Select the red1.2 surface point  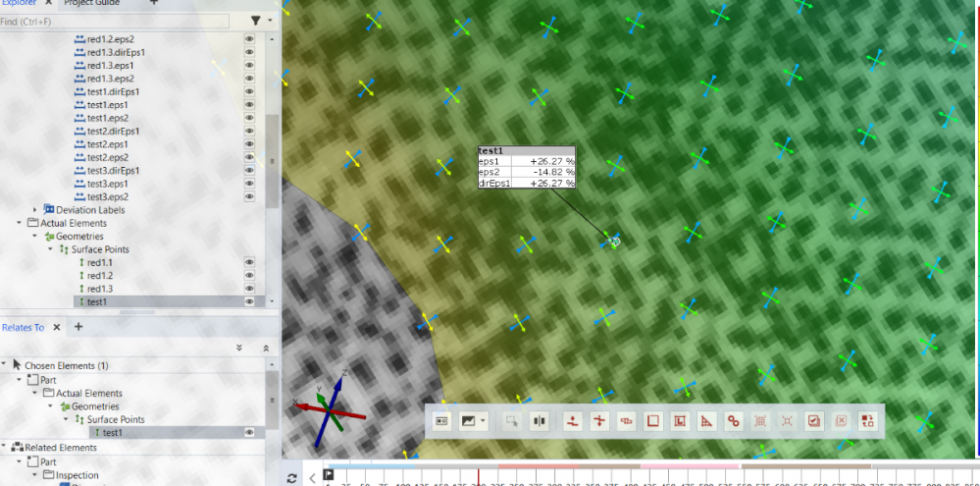click(100, 275)
